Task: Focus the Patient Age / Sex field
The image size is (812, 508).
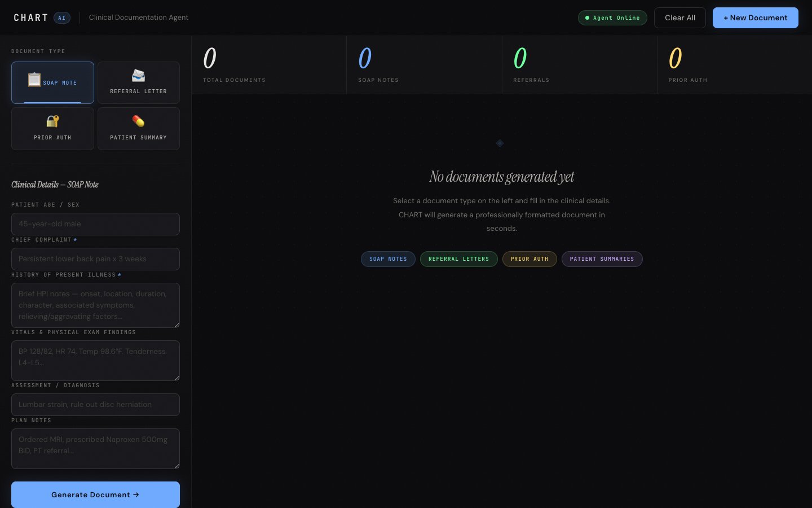Action: coord(95,224)
